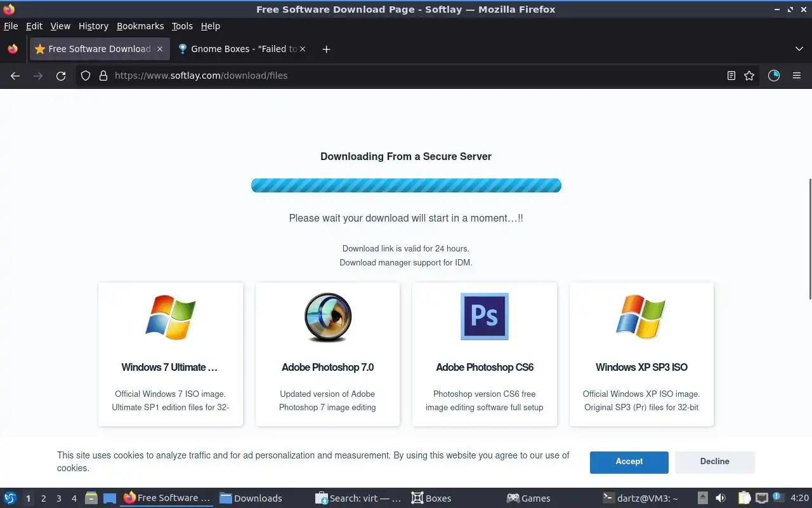Open the Firefox account circle icon
812x508 pixels.
click(x=774, y=76)
